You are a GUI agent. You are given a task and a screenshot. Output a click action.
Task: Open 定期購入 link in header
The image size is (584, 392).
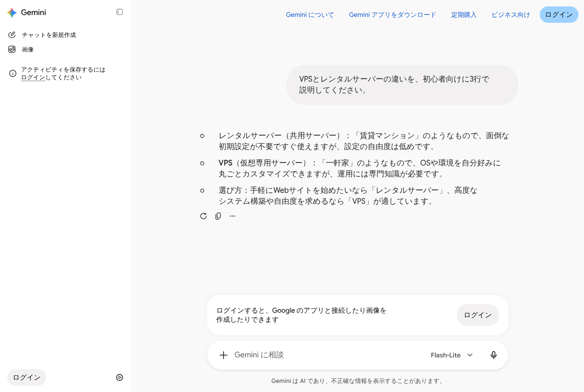(x=464, y=15)
